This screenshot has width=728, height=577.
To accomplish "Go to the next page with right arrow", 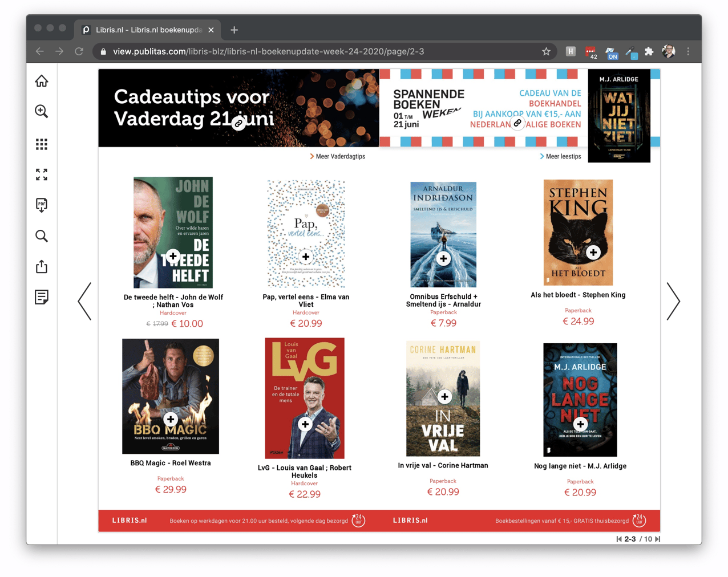I will click(674, 301).
